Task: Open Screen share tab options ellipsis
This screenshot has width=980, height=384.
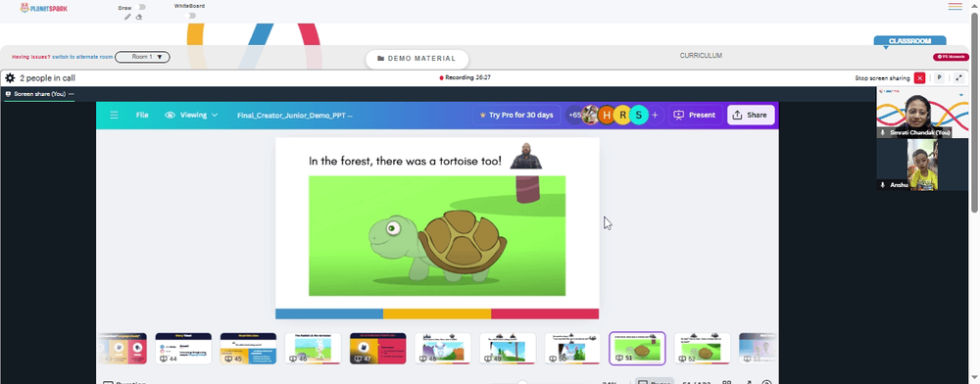Action: [72, 94]
